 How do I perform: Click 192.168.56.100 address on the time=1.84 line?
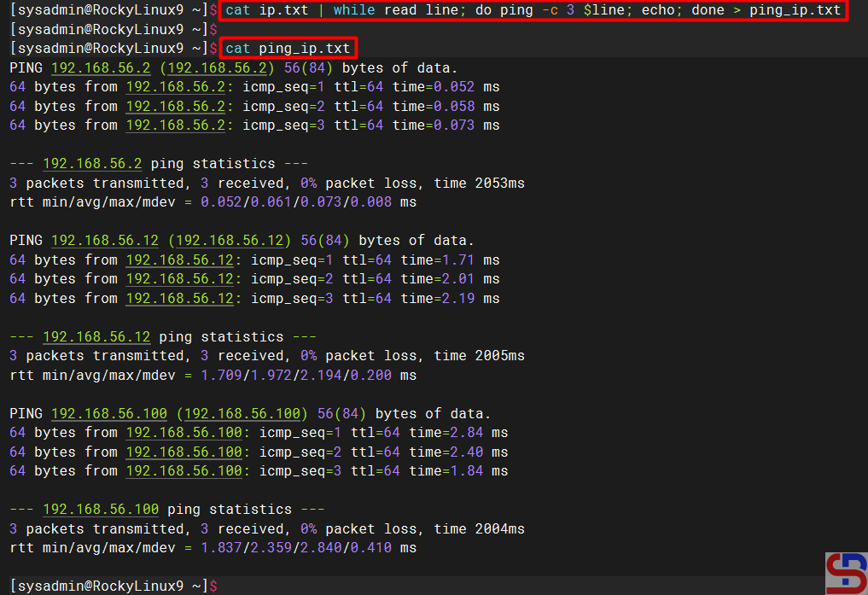pos(184,471)
